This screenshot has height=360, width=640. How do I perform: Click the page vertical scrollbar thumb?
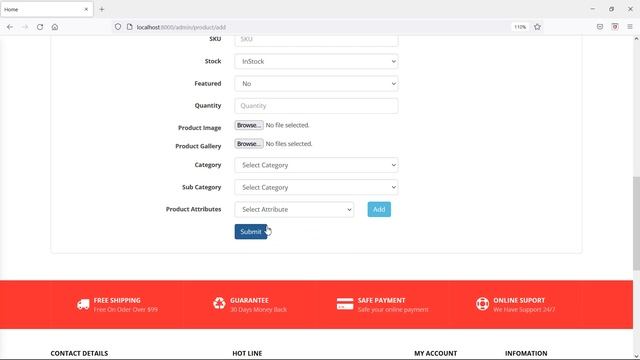coord(636,223)
